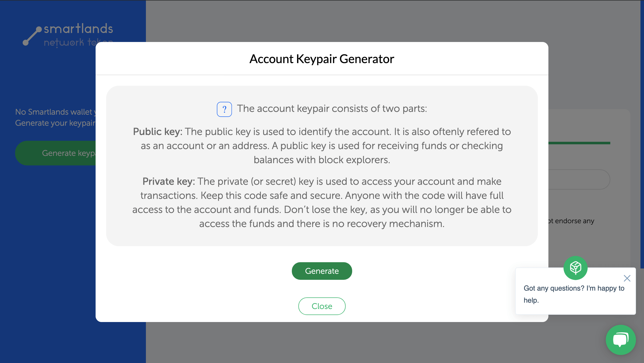644x363 pixels.
Task: Click the green tab underline bar at right
Action: pyautogui.click(x=579, y=143)
